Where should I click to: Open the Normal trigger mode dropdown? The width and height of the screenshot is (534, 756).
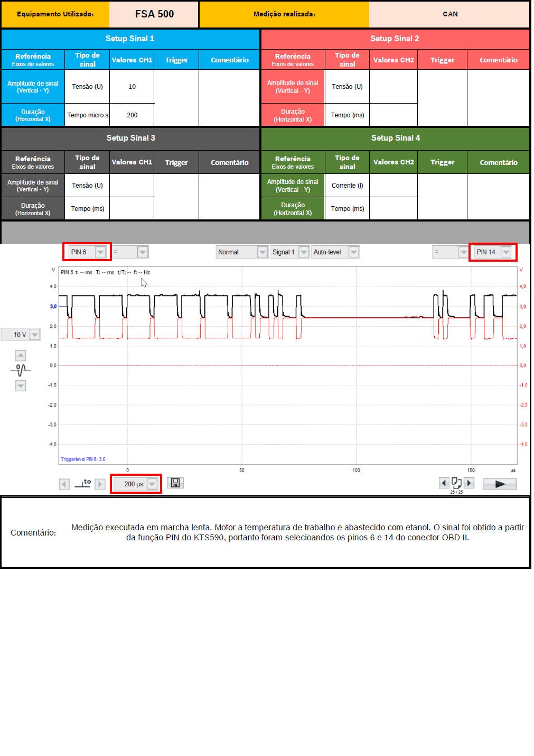click(262, 252)
